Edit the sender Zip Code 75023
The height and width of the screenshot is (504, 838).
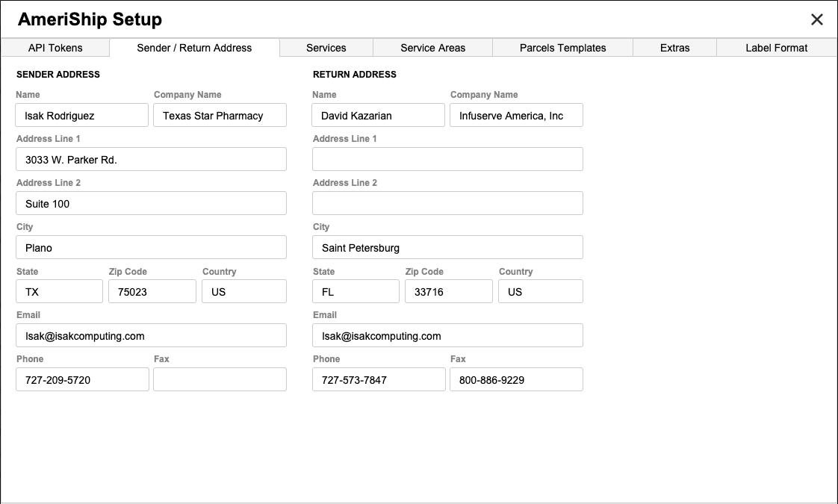pyautogui.click(x=152, y=292)
